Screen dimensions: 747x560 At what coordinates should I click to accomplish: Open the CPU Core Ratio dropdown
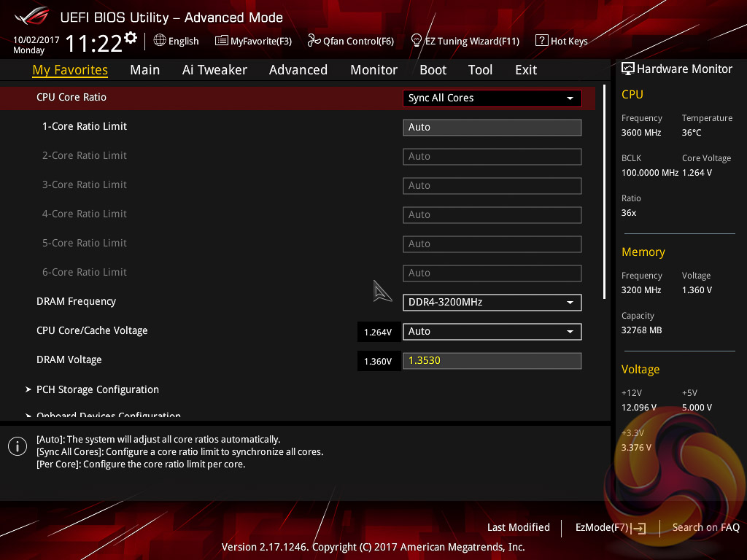point(492,98)
